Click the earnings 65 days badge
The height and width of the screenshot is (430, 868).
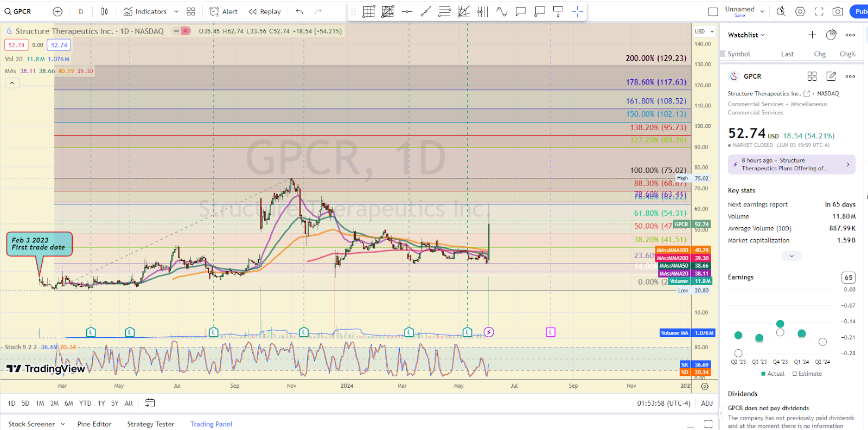(x=848, y=277)
